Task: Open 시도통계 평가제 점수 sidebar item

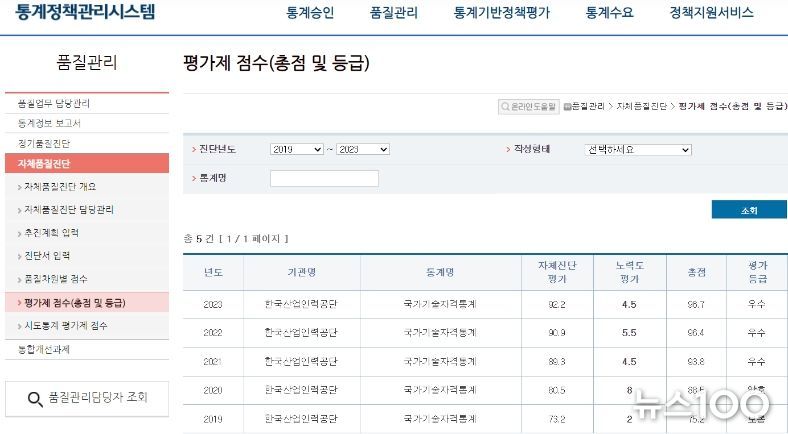Action: click(x=66, y=326)
